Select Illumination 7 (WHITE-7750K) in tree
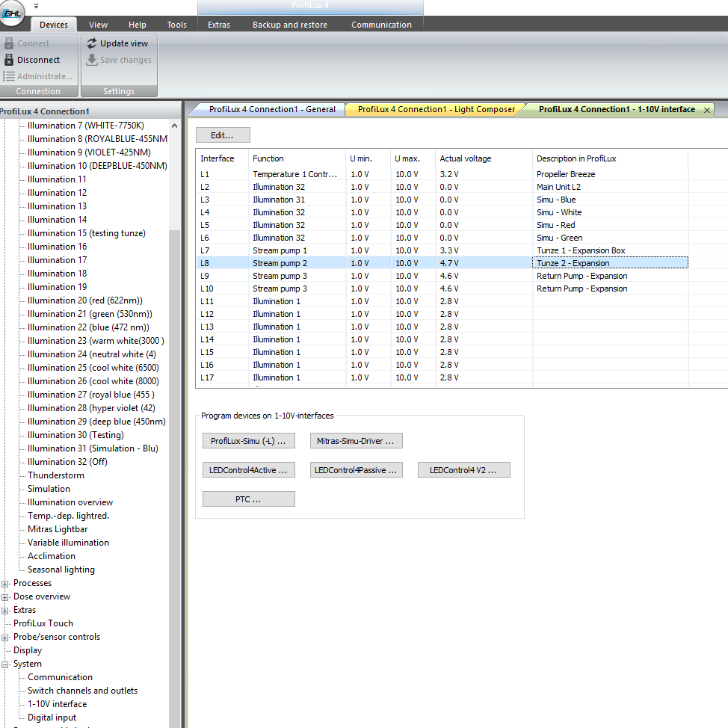Image resolution: width=728 pixels, height=728 pixels. (x=86, y=126)
